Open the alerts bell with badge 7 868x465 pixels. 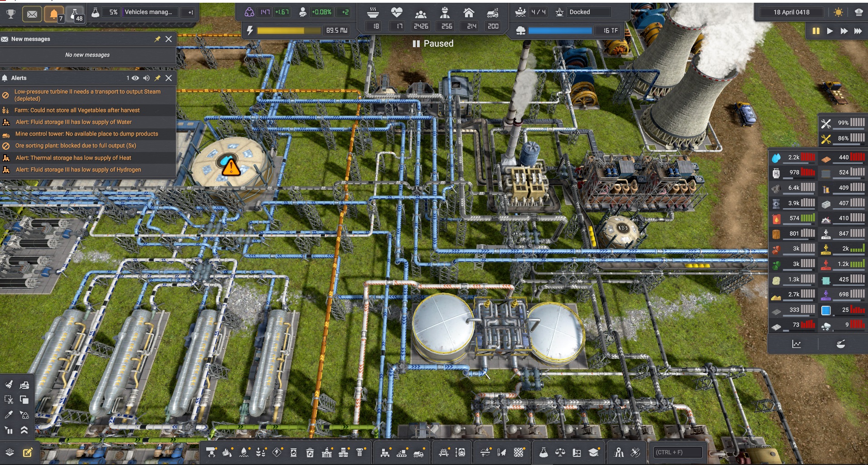53,14
